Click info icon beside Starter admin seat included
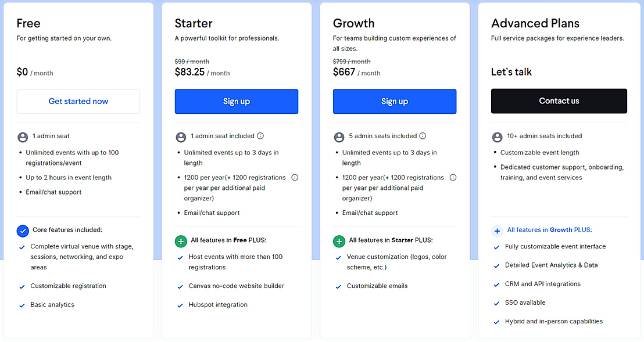This screenshot has width=644, height=342. coord(260,136)
